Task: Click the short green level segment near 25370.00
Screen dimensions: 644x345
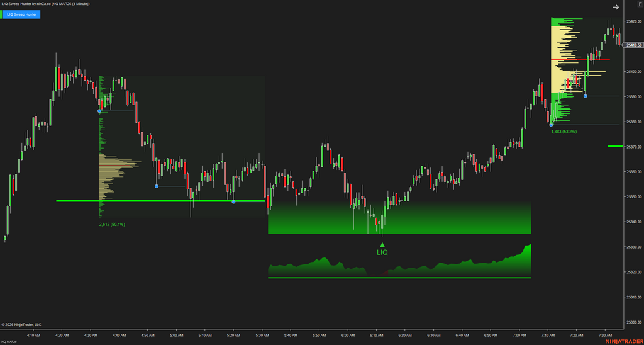Action: (616, 146)
